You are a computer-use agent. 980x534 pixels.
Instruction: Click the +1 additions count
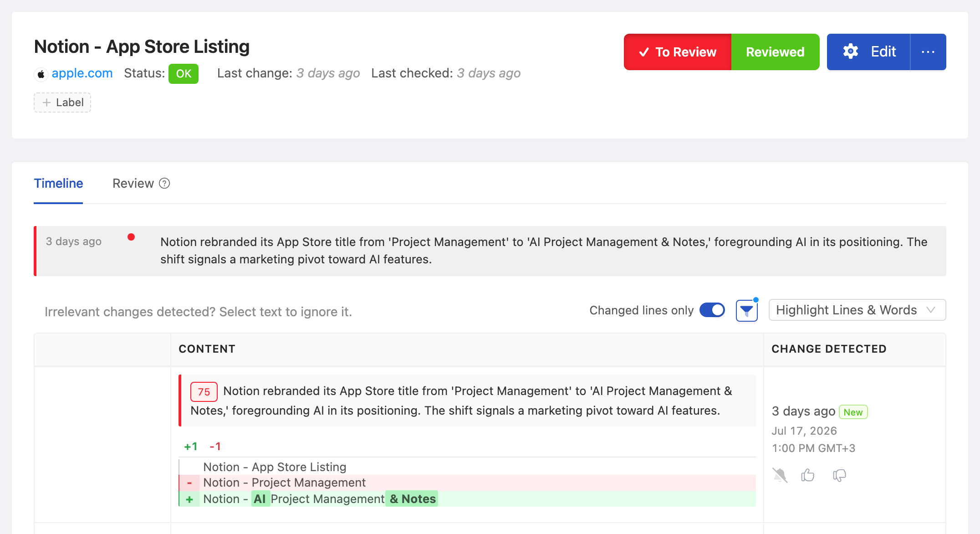tap(191, 447)
